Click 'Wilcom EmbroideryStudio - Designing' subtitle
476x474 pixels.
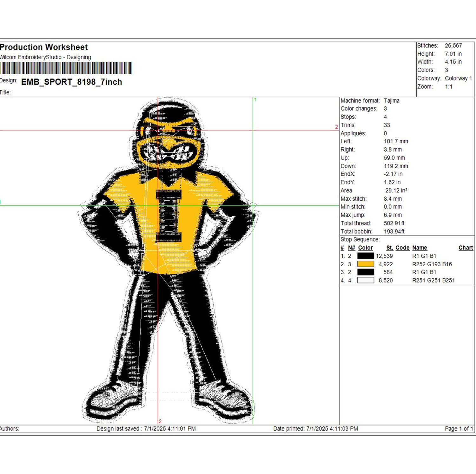[x=45, y=57]
